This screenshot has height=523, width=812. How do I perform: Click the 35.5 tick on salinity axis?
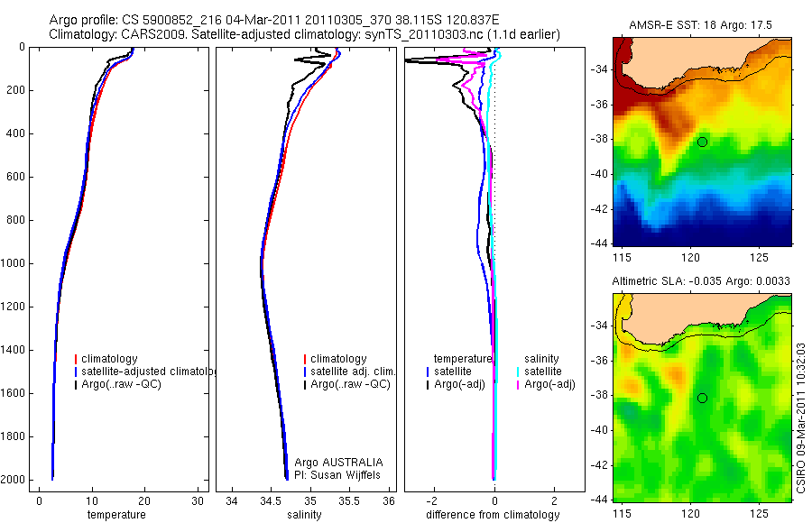[x=349, y=501]
